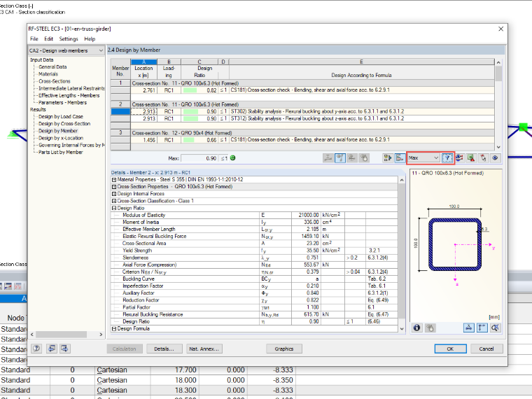Toggle principal axes icon under cross-section
532x399 pixels.
[482, 328]
